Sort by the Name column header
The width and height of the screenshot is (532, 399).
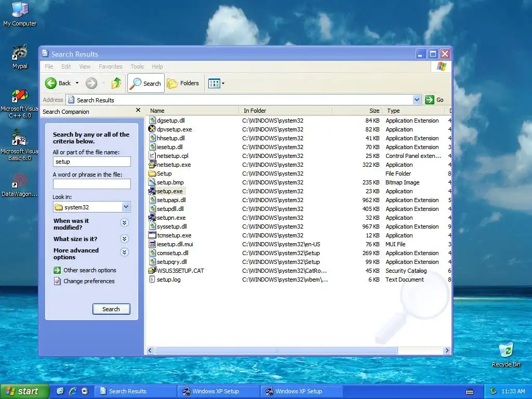pyautogui.click(x=193, y=111)
